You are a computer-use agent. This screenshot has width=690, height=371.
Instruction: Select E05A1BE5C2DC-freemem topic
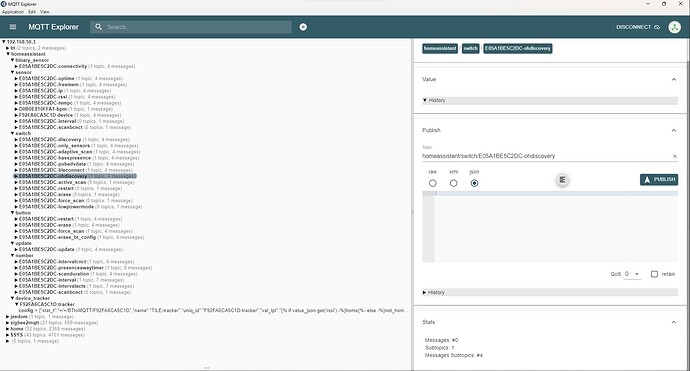pyautogui.click(x=48, y=84)
